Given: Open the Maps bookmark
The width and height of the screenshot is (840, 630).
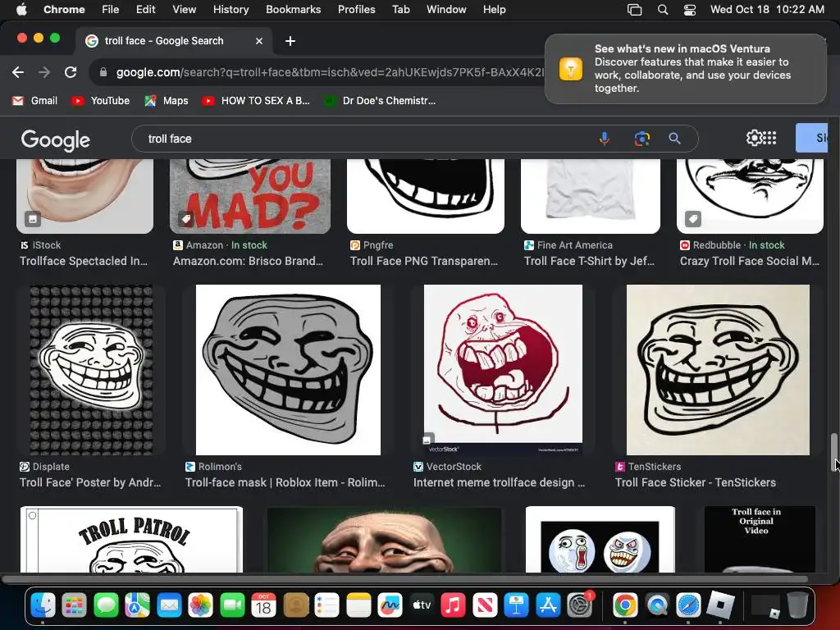Looking at the screenshot, I should coord(166,101).
